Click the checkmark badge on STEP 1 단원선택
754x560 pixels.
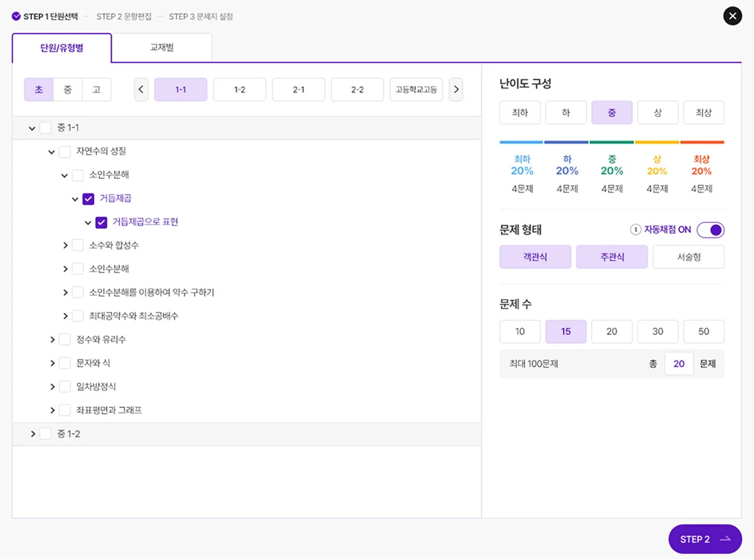pos(16,16)
